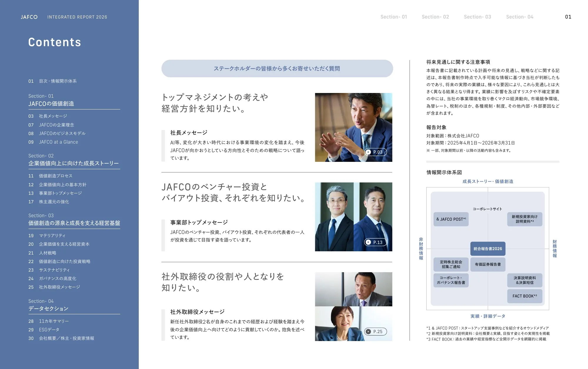
Task: Click the 決算説明資料＆決算短信 box
Action: tap(524, 280)
